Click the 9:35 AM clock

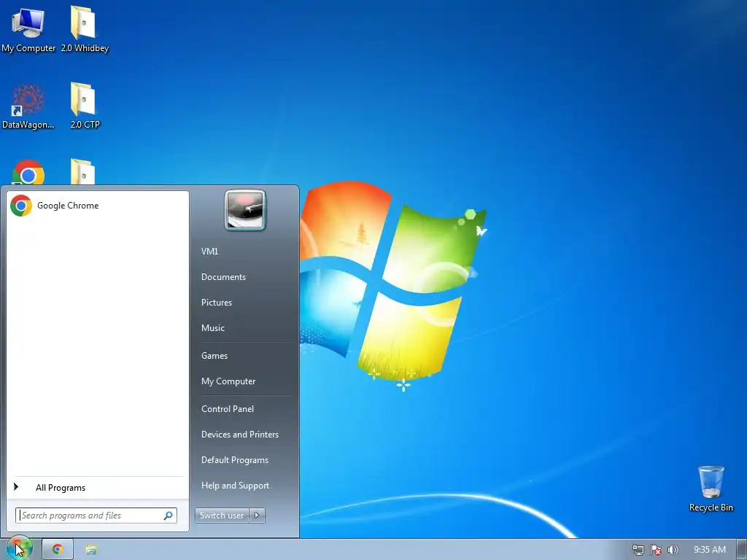709,550
